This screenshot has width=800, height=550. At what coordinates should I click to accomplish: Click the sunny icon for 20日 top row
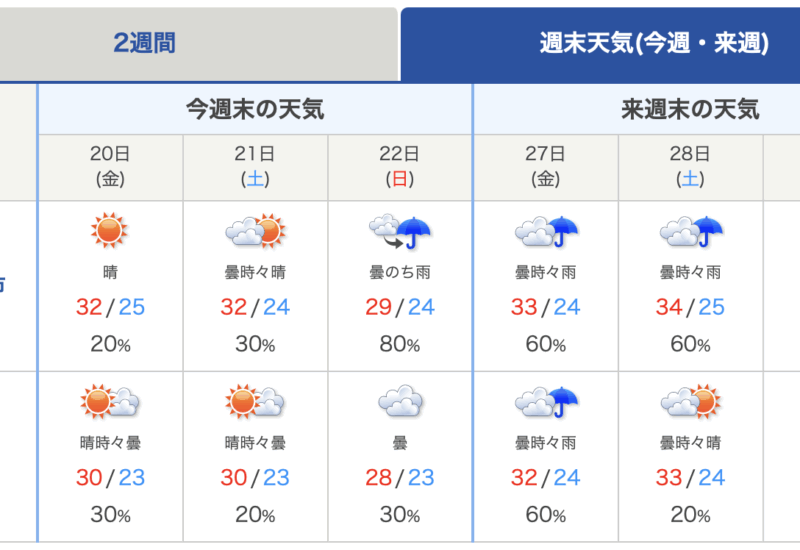click(110, 232)
